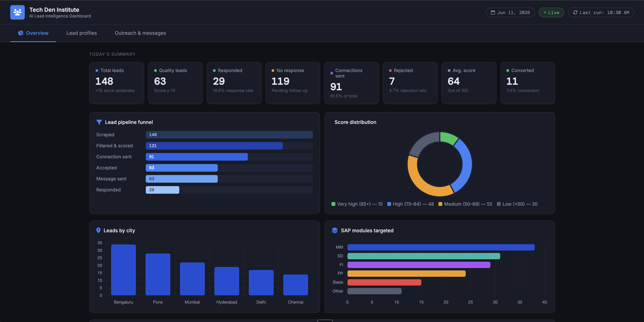Viewport: 644px width, 322px height.
Task: Click the Delhi bar in Leads by city
Action: tap(261, 283)
